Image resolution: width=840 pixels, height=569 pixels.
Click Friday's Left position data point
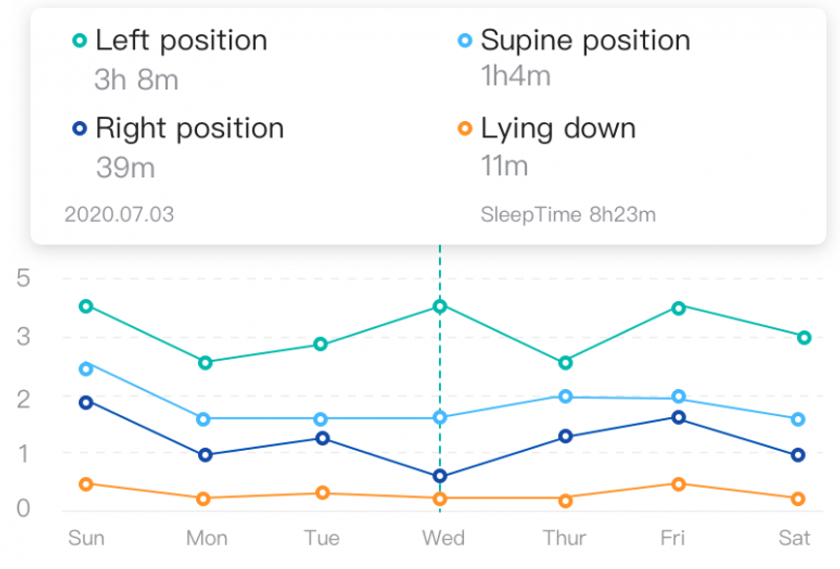678,307
